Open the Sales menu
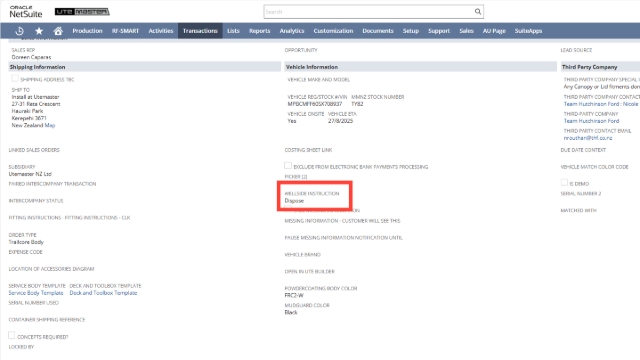 466,31
